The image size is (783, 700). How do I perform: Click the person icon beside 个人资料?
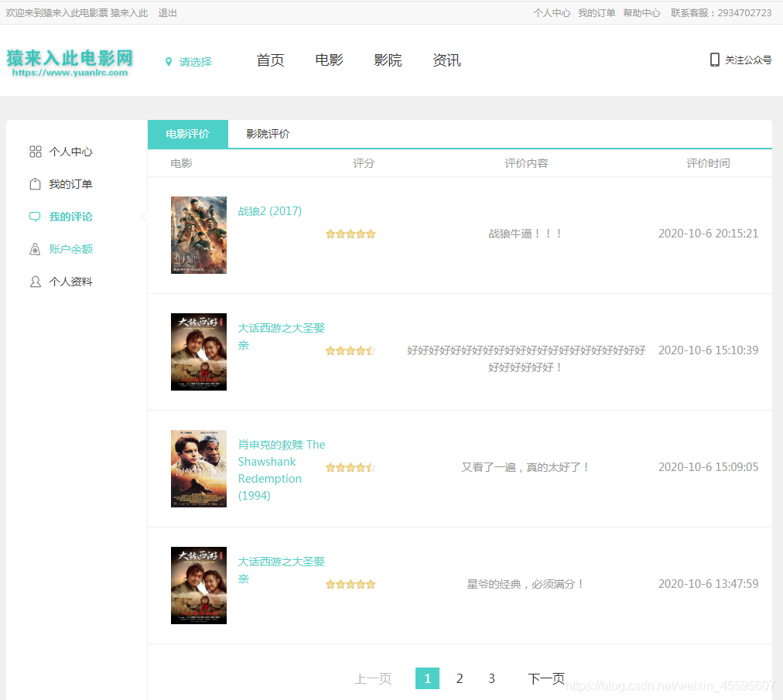pyautogui.click(x=35, y=282)
